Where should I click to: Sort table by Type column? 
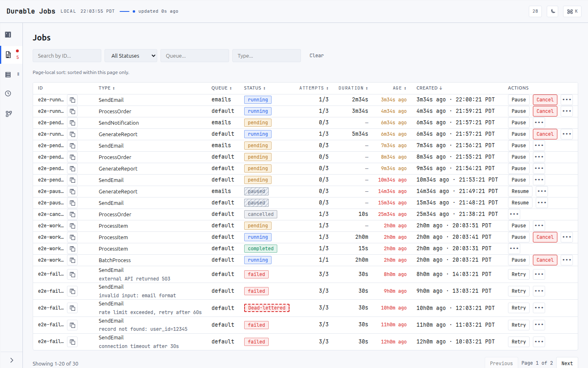(107, 88)
